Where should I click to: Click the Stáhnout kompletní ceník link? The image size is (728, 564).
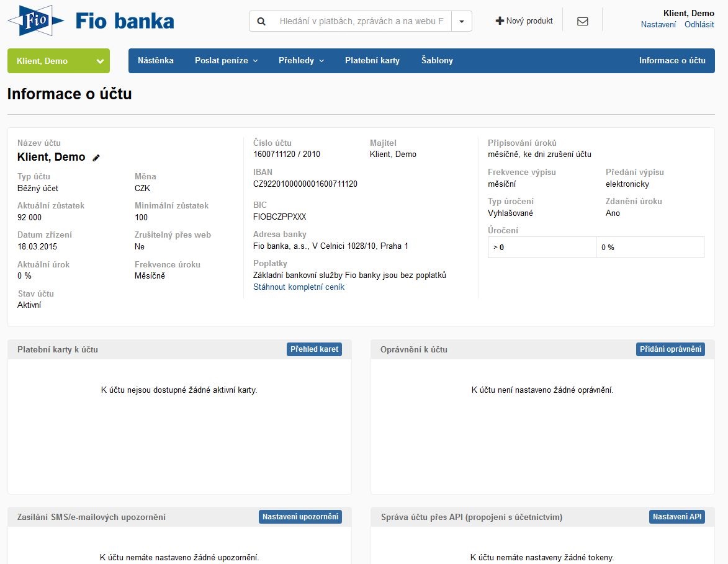coord(299,287)
